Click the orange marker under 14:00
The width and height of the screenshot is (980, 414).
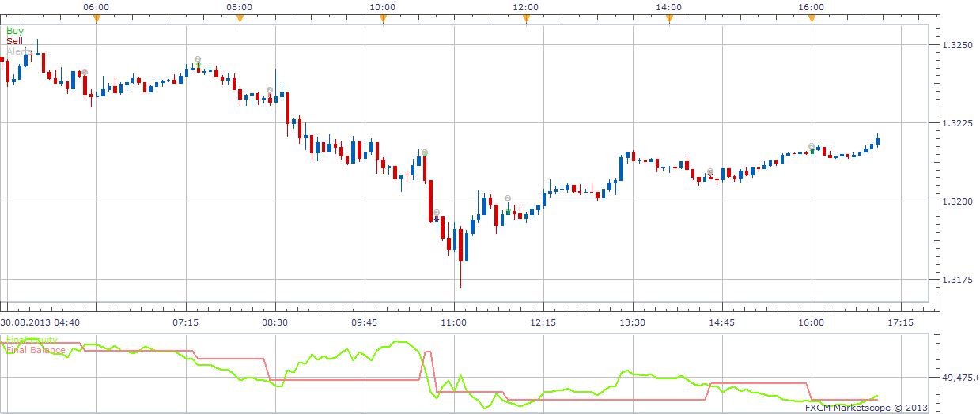[x=669, y=20]
